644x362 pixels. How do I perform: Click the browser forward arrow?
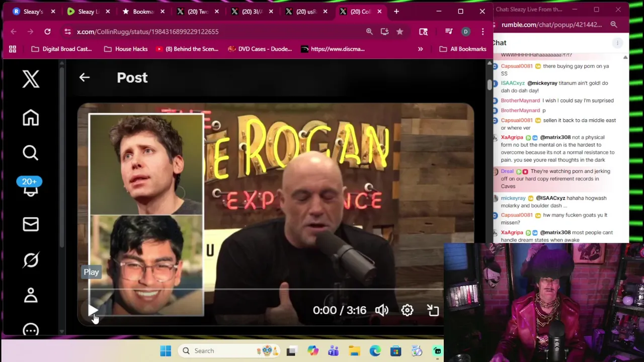click(30, 32)
